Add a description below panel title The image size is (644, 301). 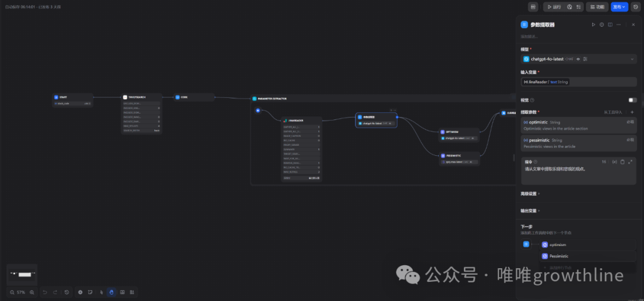tap(530, 36)
